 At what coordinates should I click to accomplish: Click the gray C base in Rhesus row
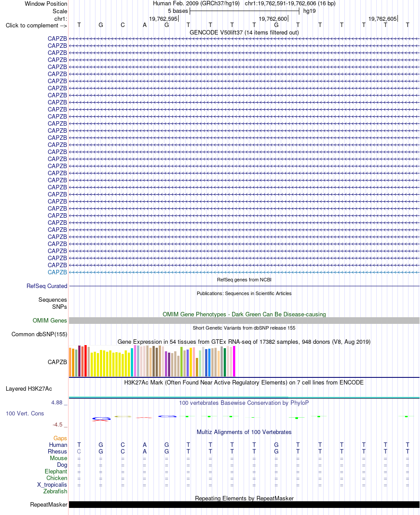(79, 452)
